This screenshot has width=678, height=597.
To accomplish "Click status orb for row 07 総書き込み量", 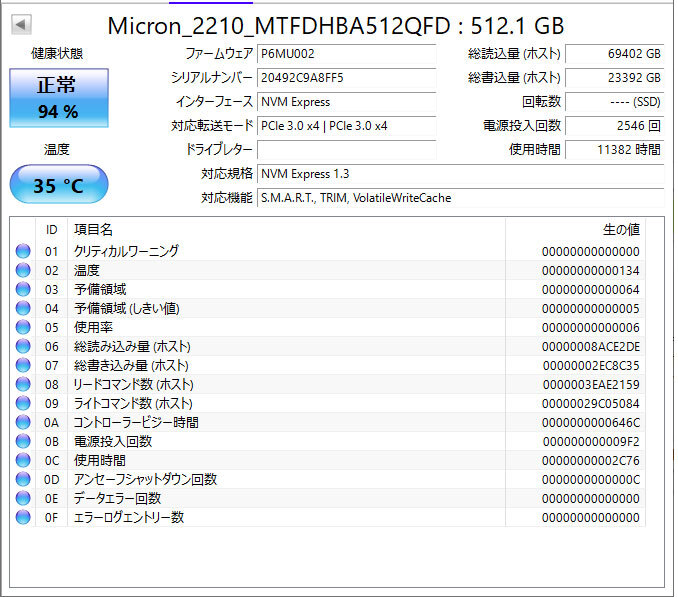I will tap(23, 365).
